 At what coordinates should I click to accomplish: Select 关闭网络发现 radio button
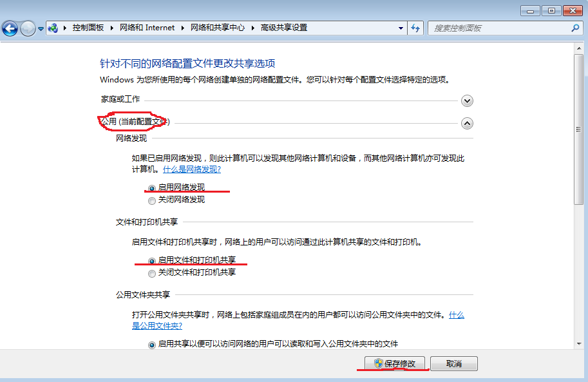pyautogui.click(x=152, y=200)
